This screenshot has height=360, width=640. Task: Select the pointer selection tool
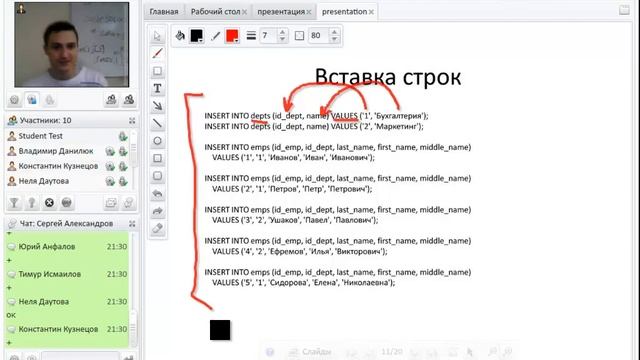pyautogui.click(x=157, y=36)
